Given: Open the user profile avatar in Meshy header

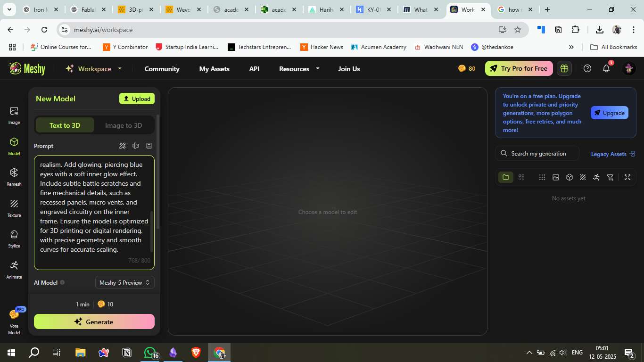Looking at the screenshot, I should pos(629,68).
